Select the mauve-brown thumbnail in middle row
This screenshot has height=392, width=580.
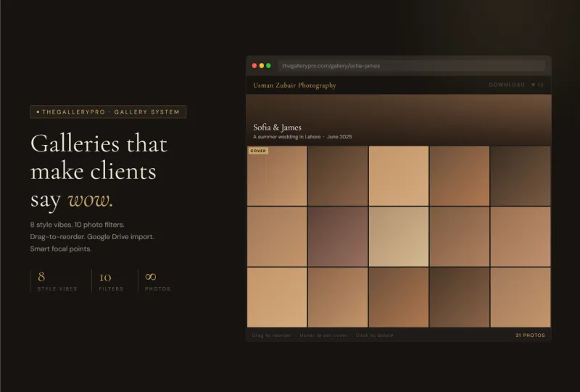pos(338,237)
